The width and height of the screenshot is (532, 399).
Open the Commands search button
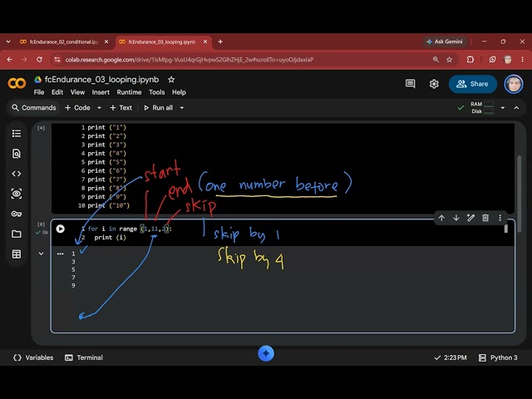point(33,108)
